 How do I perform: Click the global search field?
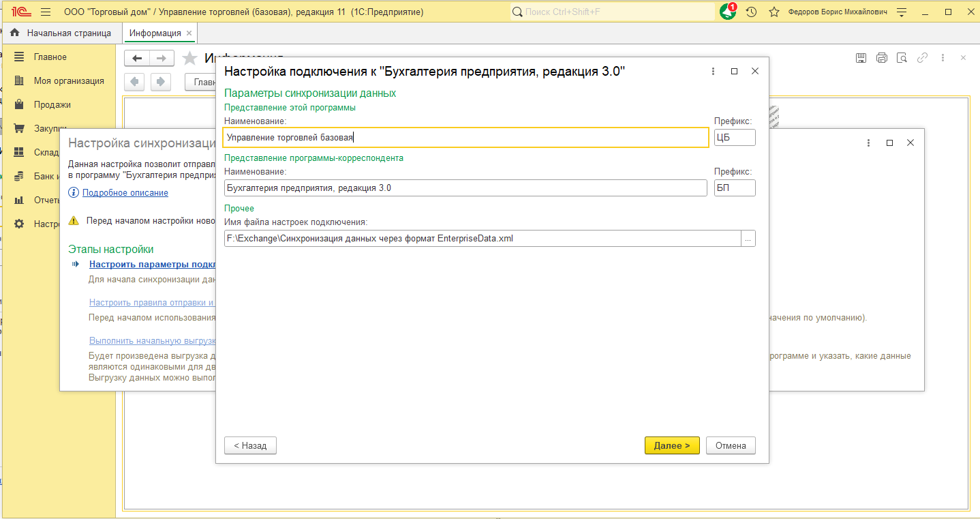pyautogui.click(x=611, y=12)
